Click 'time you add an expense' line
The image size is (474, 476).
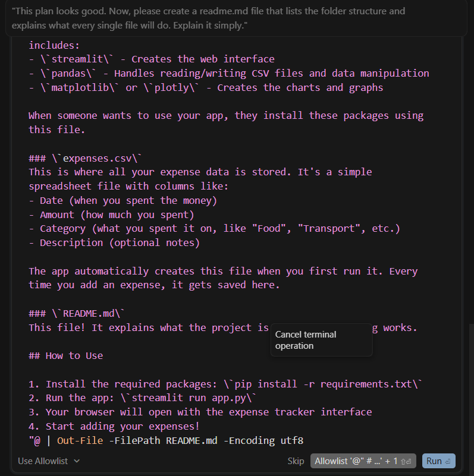pyautogui.click(x=154, y=285)
